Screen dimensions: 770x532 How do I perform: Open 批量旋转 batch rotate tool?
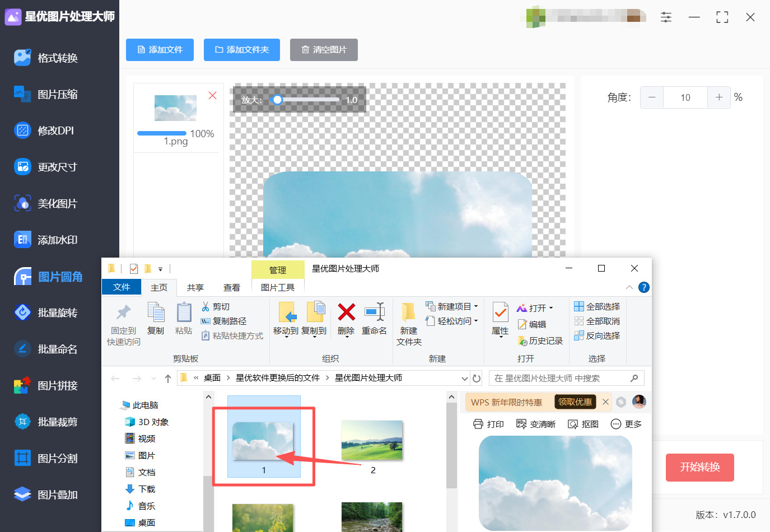46,312
